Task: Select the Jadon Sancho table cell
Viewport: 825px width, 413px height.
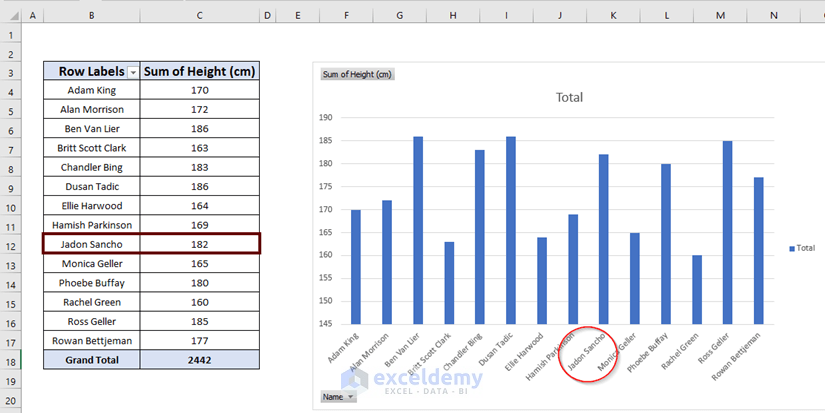Action: tap(92, 245)
